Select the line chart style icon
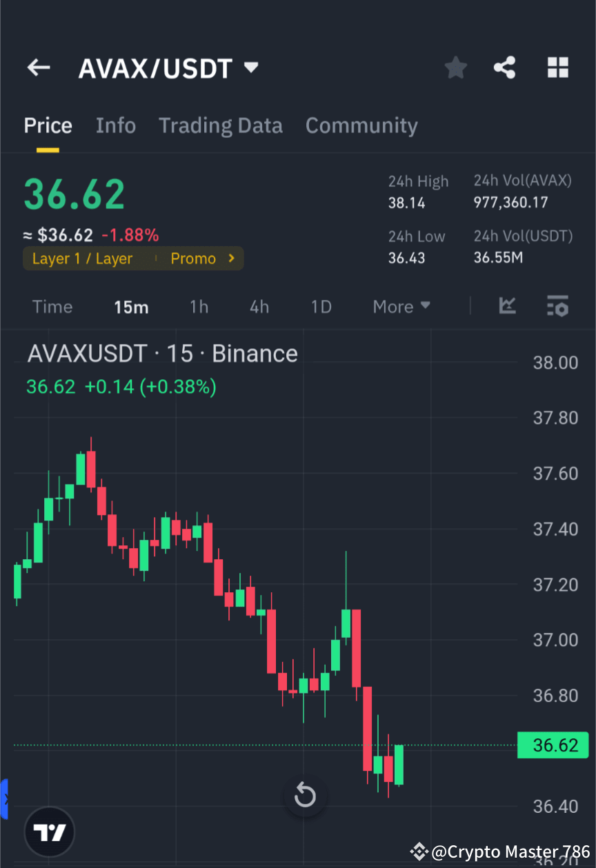The image size is (596, 868). (507, 307)
